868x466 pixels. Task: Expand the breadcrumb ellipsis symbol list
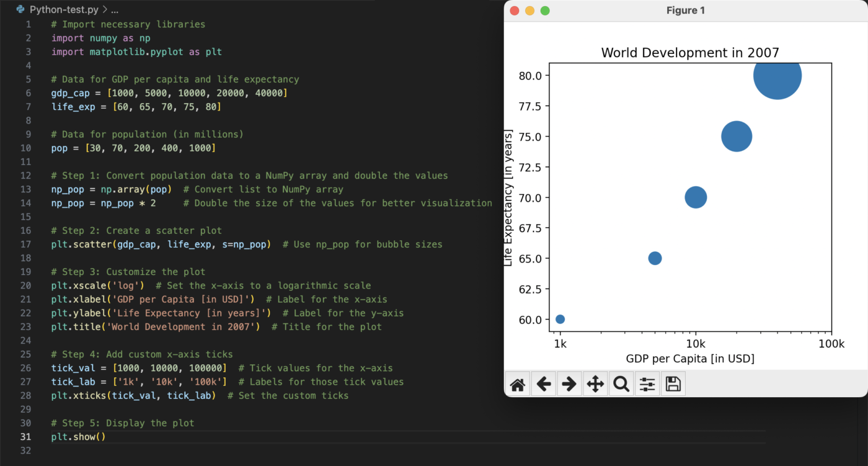(x=114, y=10)
